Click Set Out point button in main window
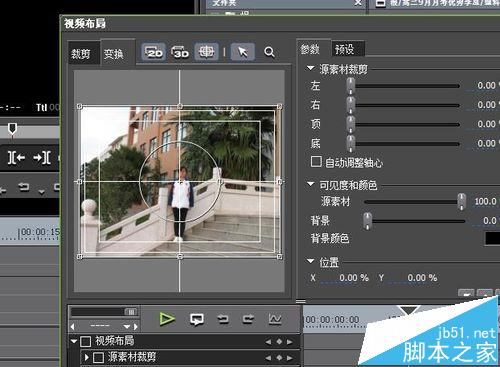 (42, 157)
